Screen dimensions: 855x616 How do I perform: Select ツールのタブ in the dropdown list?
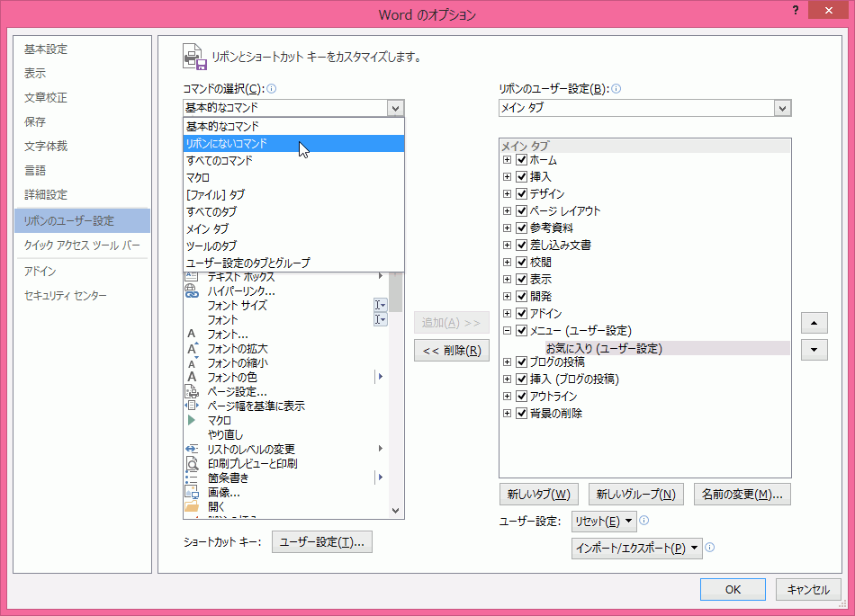294,246
